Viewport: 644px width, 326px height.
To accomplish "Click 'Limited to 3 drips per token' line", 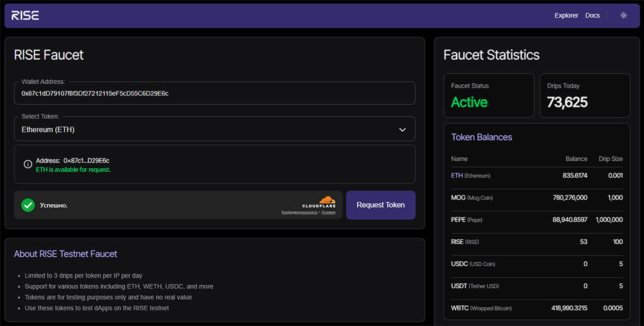I will click(x=84, y=276).
